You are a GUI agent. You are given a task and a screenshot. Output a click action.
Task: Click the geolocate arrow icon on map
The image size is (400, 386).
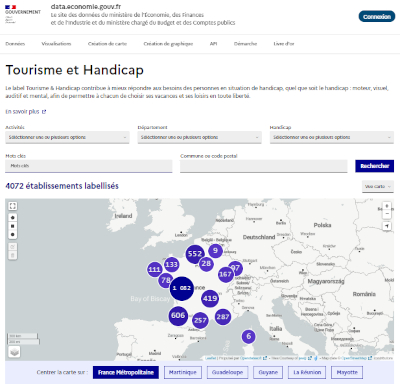(x=387, y=226)
